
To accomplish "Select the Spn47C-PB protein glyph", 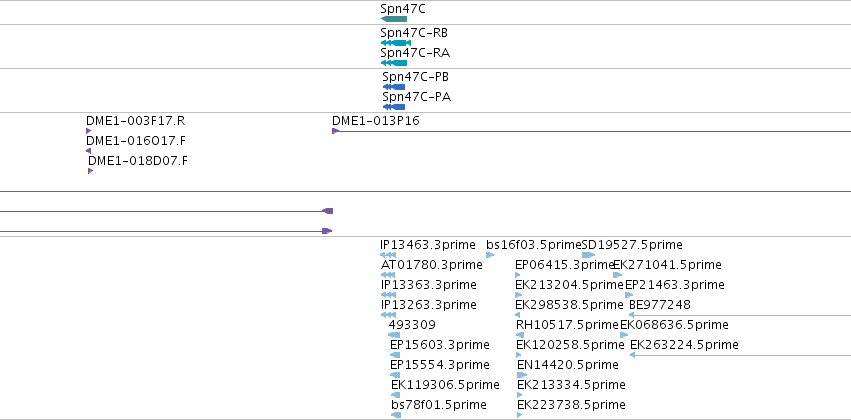I will (393, 87).
